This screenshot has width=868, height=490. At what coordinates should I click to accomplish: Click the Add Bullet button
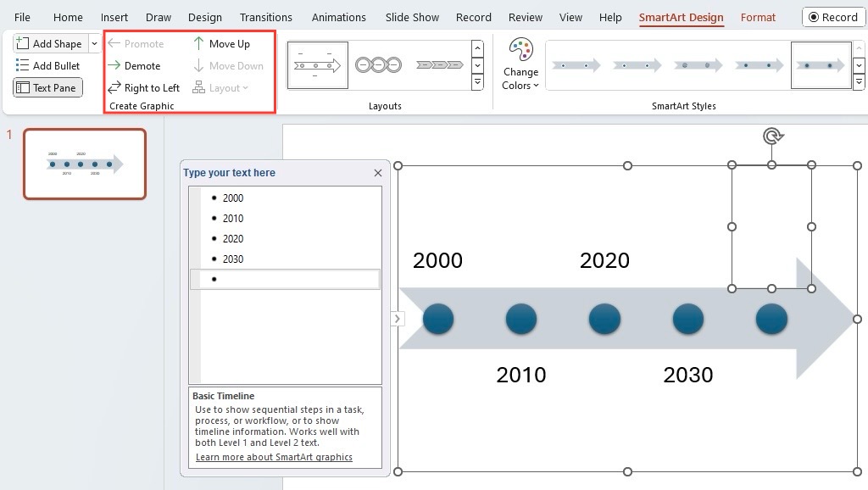(x=47, y=66)
